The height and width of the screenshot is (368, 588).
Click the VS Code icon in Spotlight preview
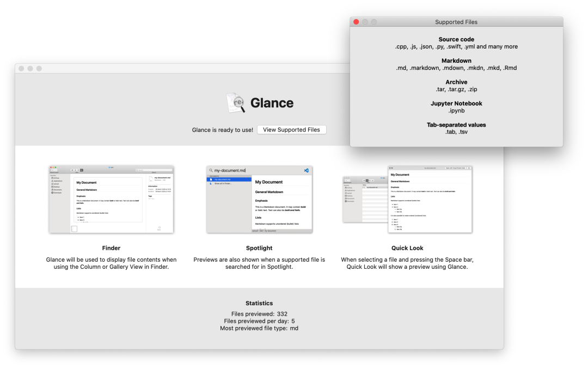[x=307, y=171]
